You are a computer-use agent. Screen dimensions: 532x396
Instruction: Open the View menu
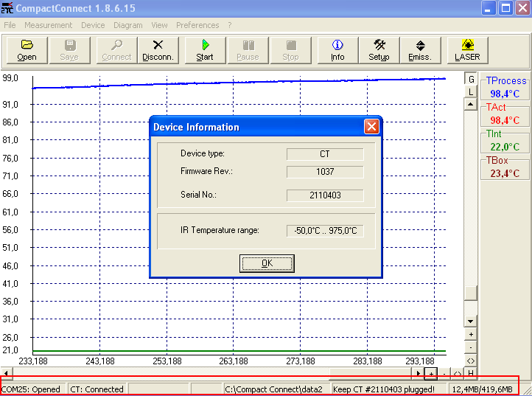click(x=159, y=25)
